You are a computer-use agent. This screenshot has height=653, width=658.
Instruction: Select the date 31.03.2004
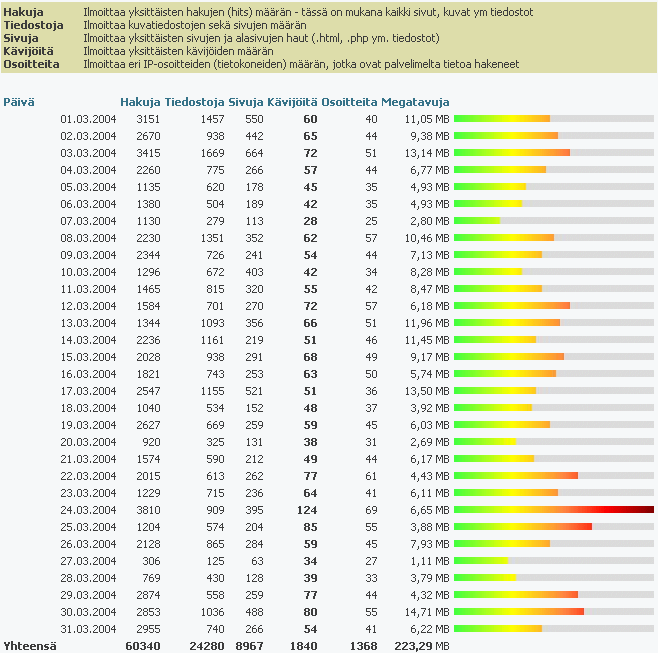click(x=88, y=628)
